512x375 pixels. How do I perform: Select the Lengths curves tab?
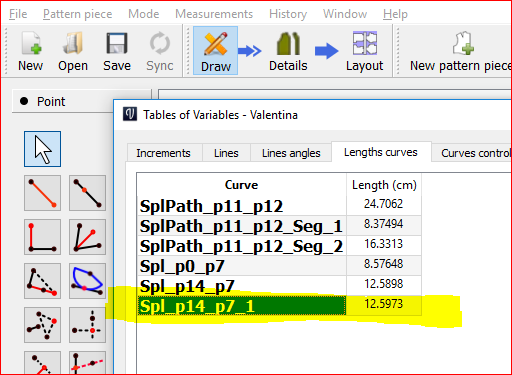point(381,152)
